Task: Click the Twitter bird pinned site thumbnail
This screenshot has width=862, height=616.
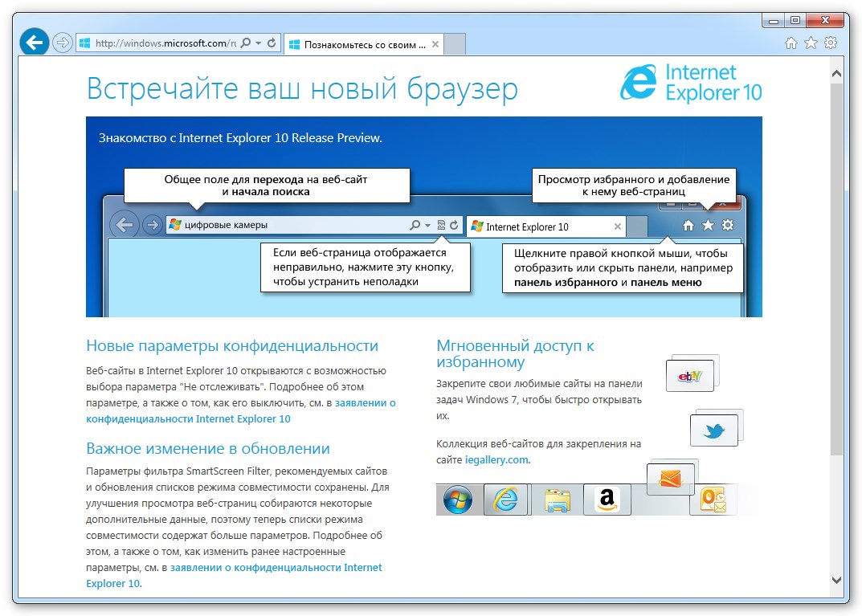Action: pos(714,430)
